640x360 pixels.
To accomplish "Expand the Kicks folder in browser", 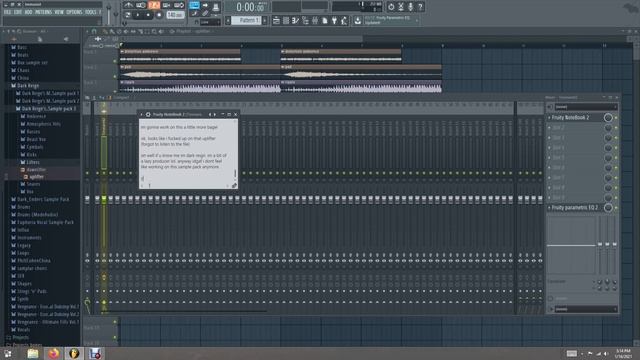I will click(x=32, y=155).
